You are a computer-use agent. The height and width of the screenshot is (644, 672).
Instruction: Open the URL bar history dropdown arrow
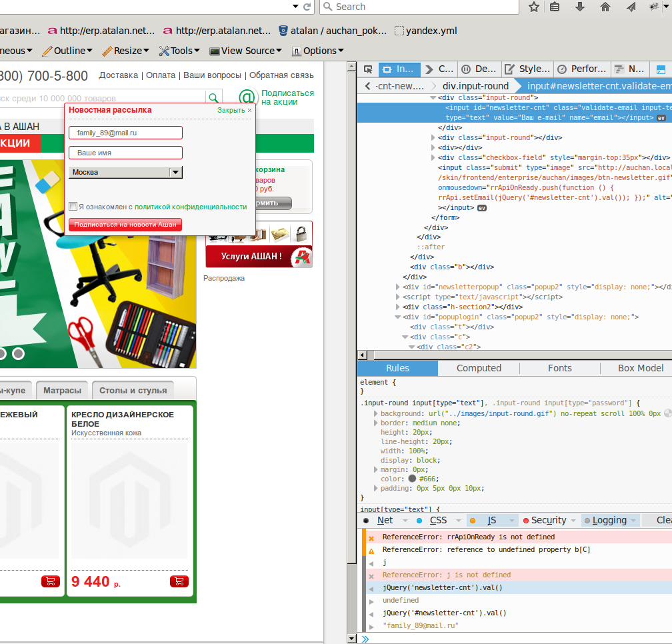(295, 7)
